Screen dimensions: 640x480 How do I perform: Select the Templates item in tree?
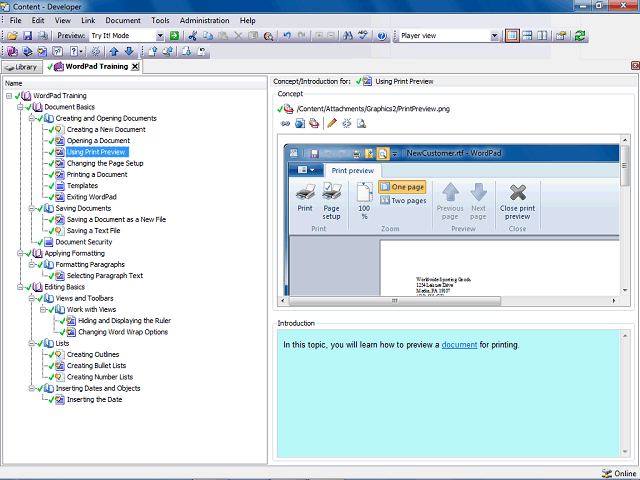pos(82,186)
